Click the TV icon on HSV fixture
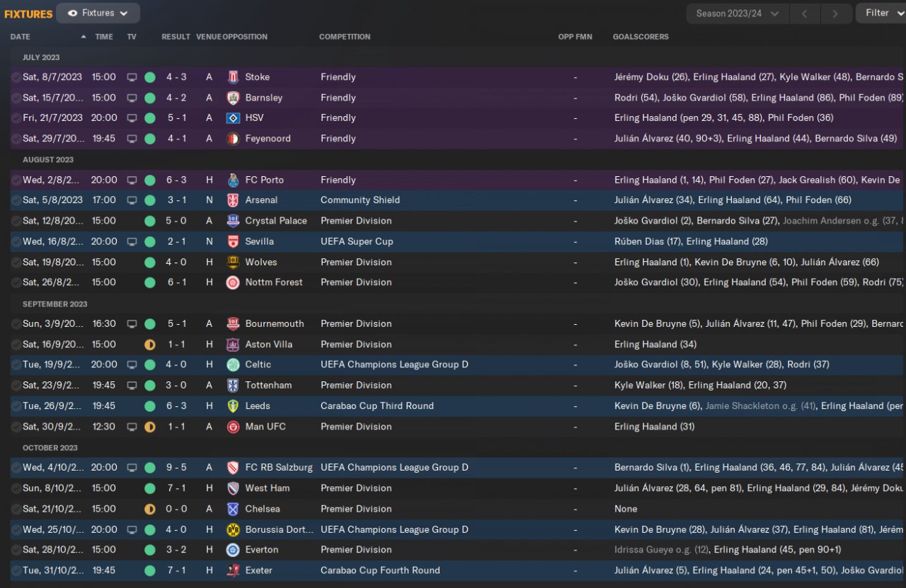The width and height of the screenshot is (906, 588). (132, 118)
